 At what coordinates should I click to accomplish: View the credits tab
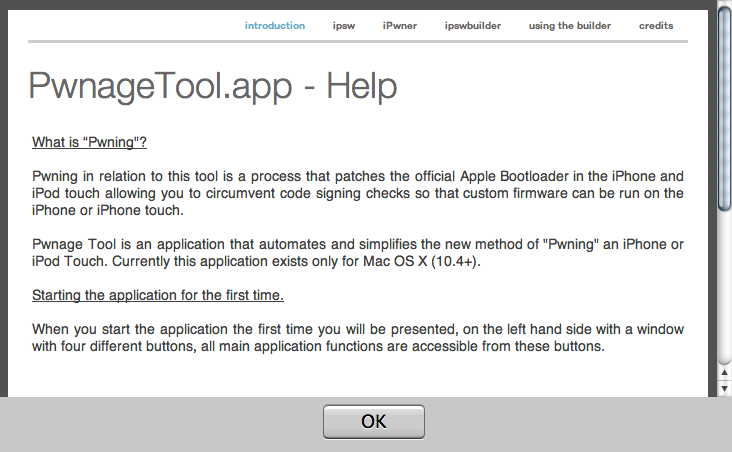[656, 26]
